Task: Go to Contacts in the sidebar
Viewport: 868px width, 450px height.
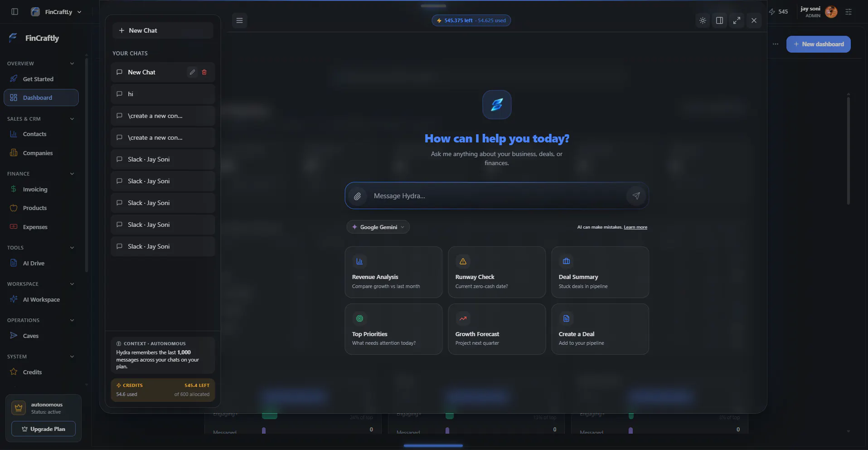Action: (x=41, y=134)
